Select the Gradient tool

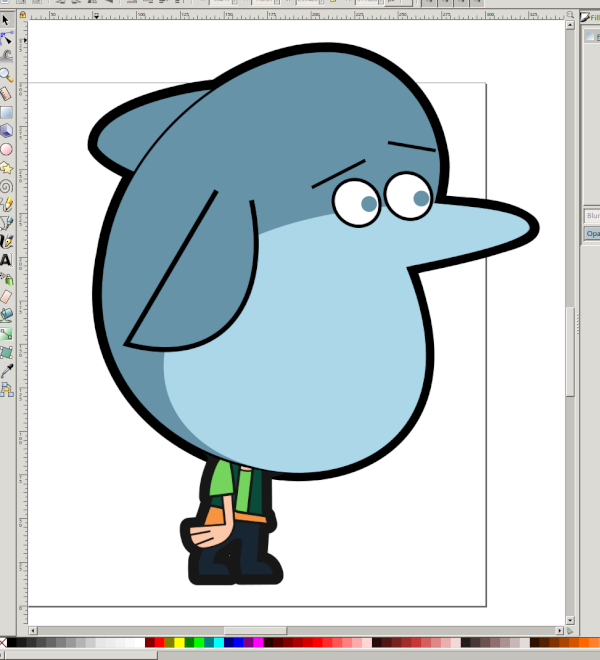click(x=6, y=334)
